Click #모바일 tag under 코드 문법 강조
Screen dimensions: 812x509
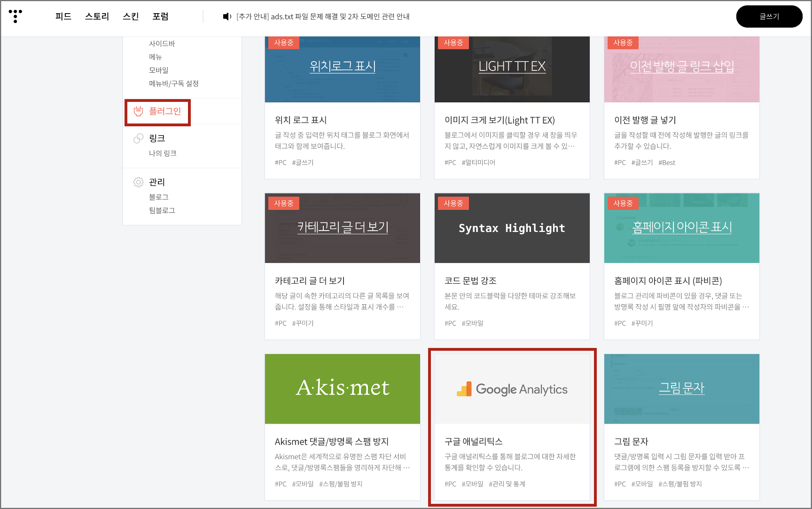[x=472, y=323]
